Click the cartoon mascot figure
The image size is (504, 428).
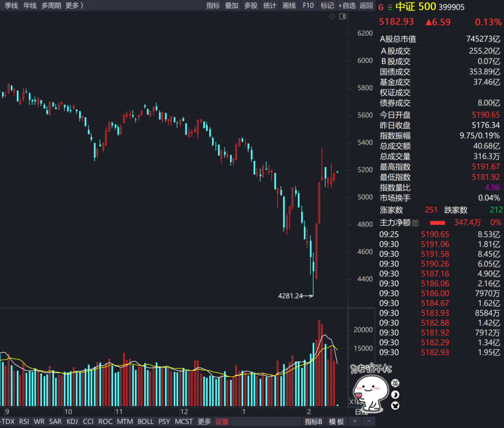[370, 393]
